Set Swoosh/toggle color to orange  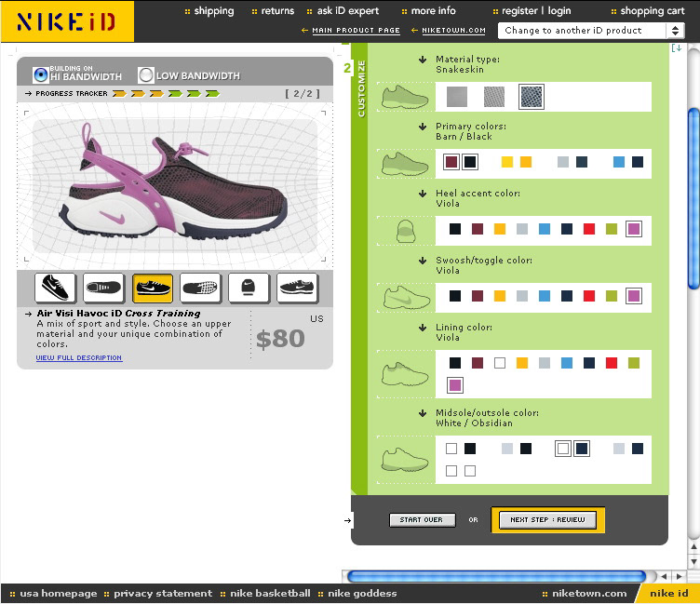point(500,296)
